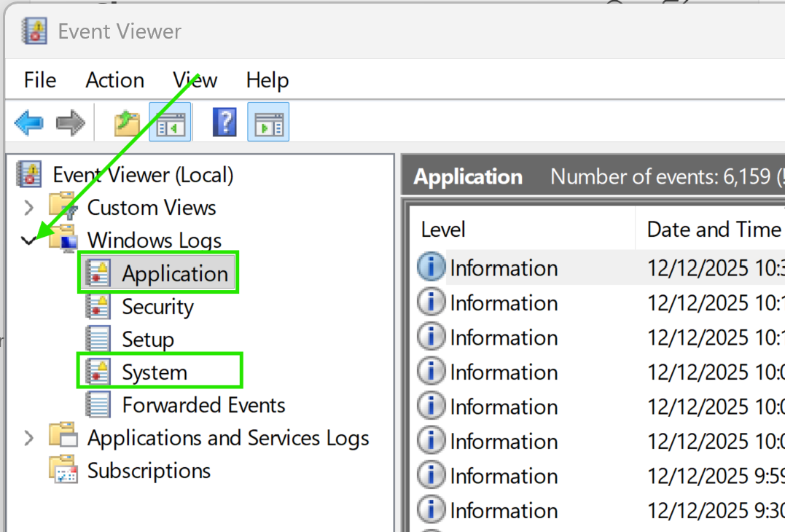Select the Subscriptions tree item
Viewport: 785px width, 532px height.
point(149,471)
